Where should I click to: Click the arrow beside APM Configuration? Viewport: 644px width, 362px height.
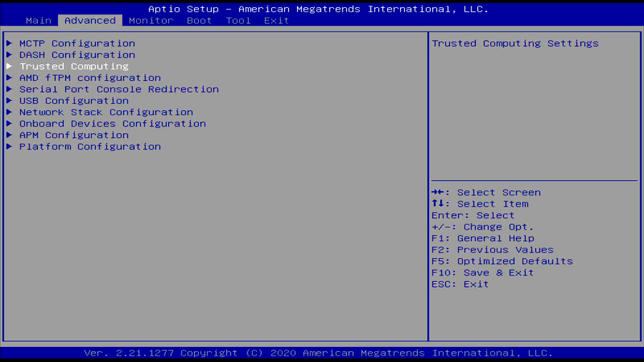pyautogui.click(x=9, y=135)
